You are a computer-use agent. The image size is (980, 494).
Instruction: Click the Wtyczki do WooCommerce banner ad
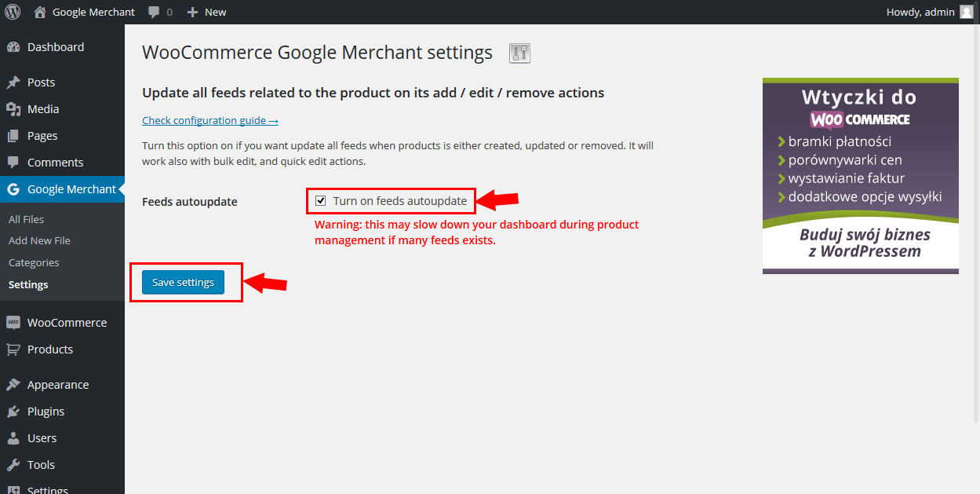click(x=861, y=176)
